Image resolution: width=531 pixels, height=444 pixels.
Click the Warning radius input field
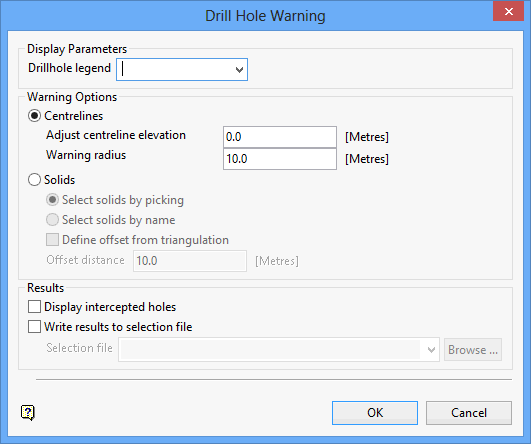tap(280, 159)
